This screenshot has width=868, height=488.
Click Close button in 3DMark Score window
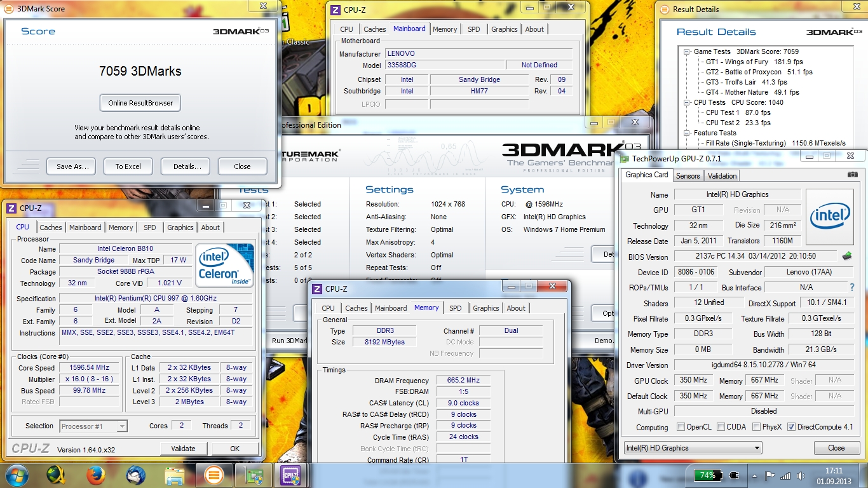tap(242, 166)
